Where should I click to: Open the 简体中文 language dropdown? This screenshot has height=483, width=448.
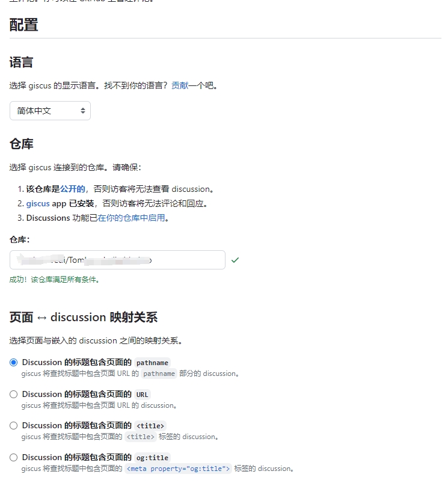pyautogui.click(x=50, y=111)
